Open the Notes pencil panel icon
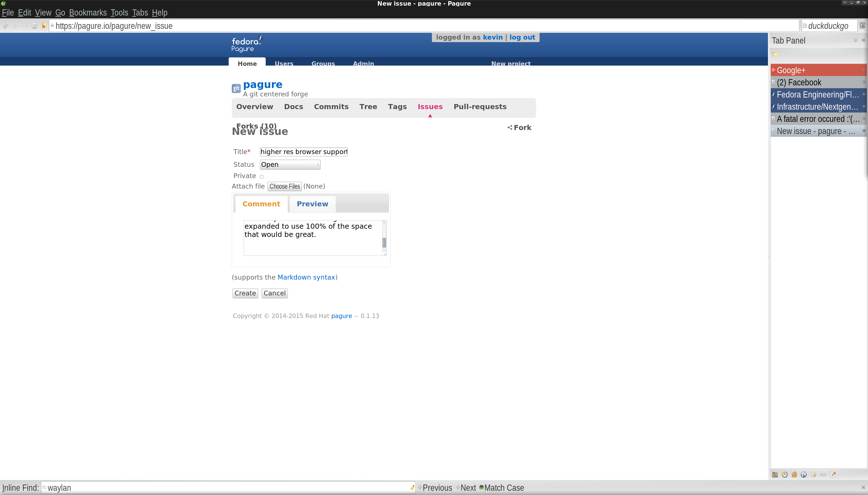Image resolution: width=868 pixels, height=495 pixels. [833, 475]
